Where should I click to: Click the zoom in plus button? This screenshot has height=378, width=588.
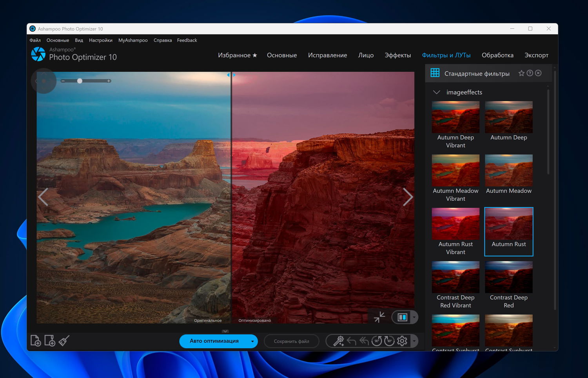coord(109,81)
